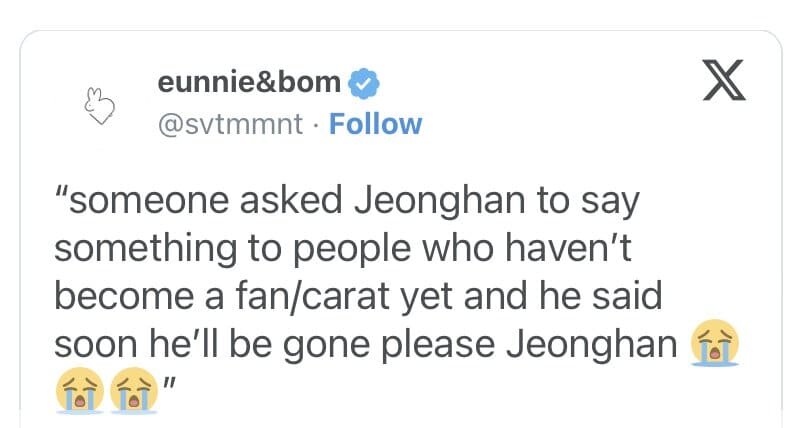Click the first crying emoji on last line

(x=85, y=391)
